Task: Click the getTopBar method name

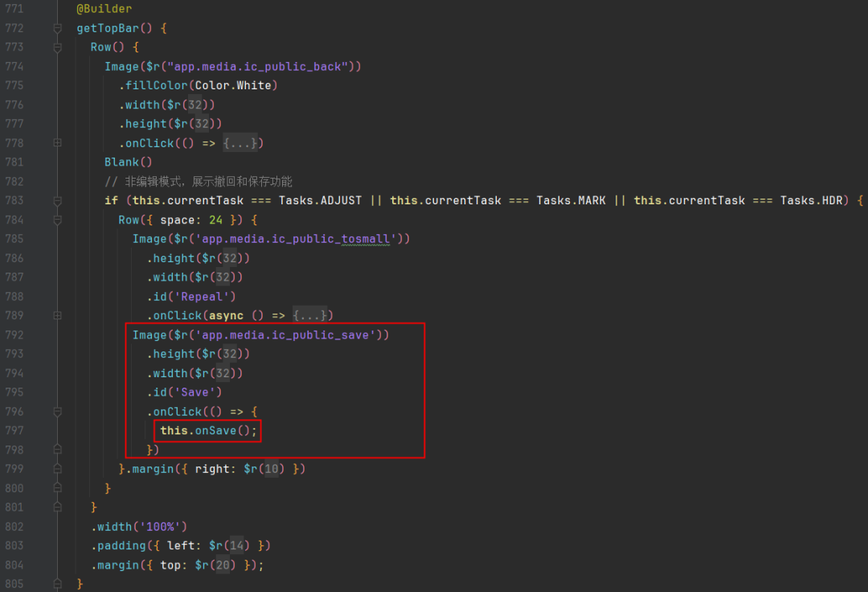Action: [108, 28]
